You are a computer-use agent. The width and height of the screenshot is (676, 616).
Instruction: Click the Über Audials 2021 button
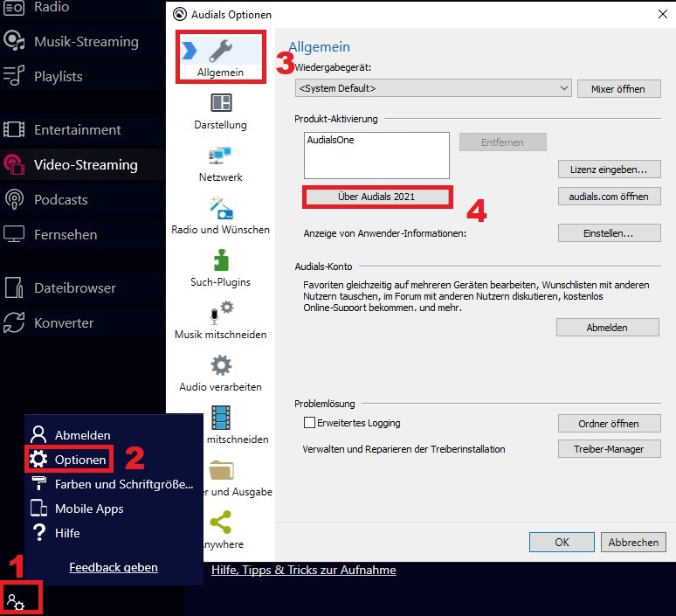point(376,197)
